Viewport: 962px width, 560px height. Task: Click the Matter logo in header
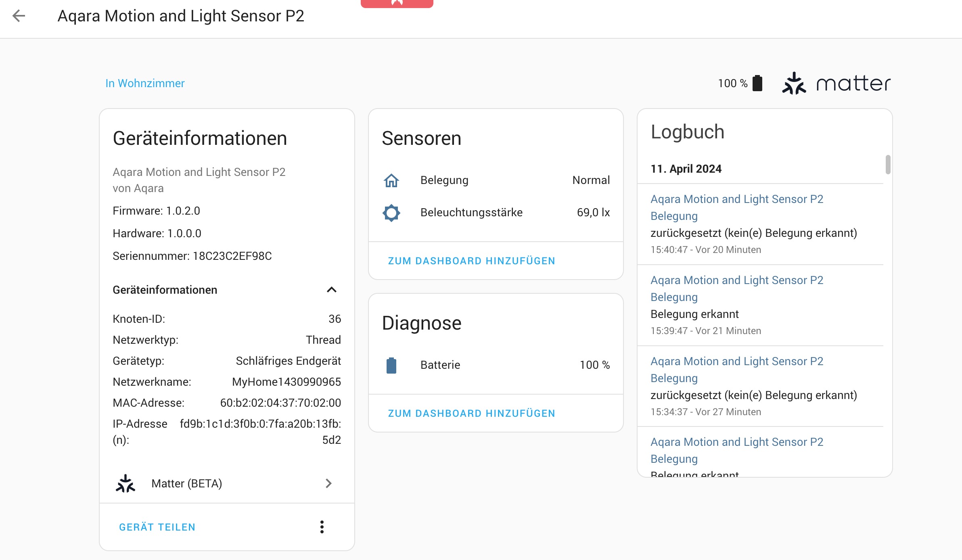[x=836, y=84]
